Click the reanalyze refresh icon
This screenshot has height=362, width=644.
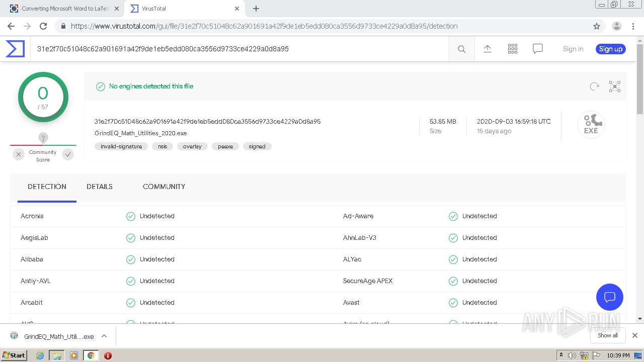(594, 86)
